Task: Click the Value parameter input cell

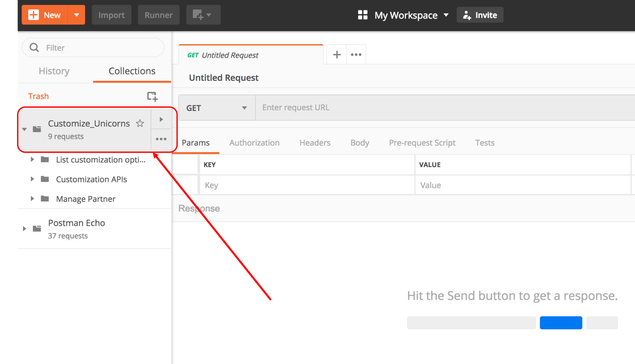Action: [x=523, y=185]
